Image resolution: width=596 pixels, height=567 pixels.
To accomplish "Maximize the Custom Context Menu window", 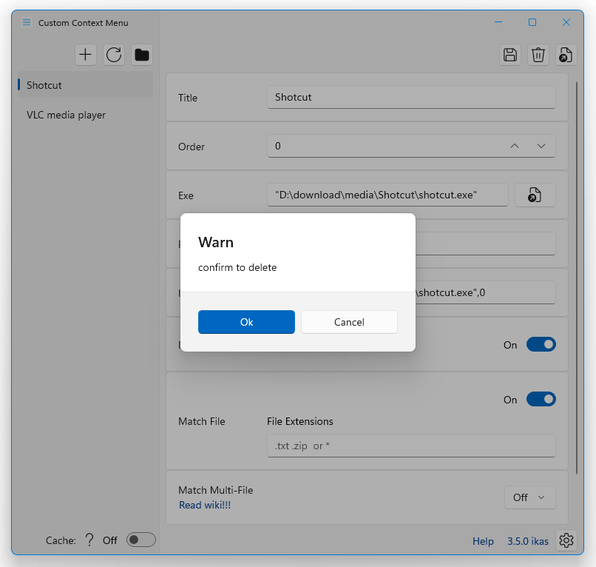I will pos(533,22).
